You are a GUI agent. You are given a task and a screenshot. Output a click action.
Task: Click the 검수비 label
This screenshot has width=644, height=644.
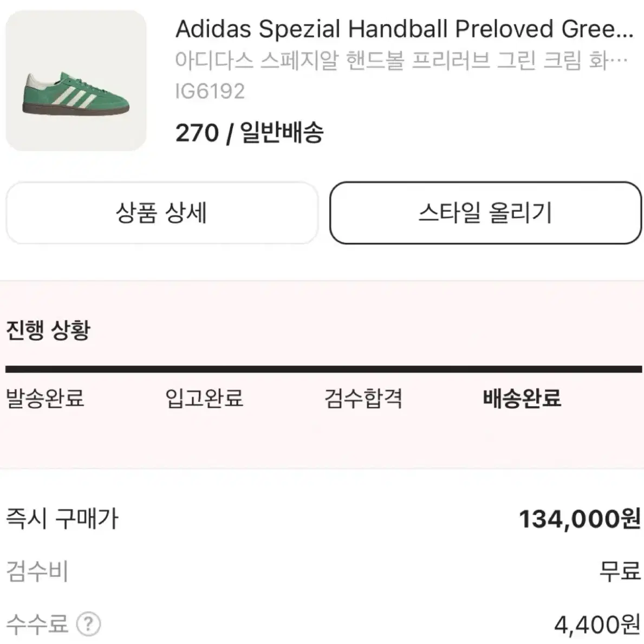pos(37,571)
